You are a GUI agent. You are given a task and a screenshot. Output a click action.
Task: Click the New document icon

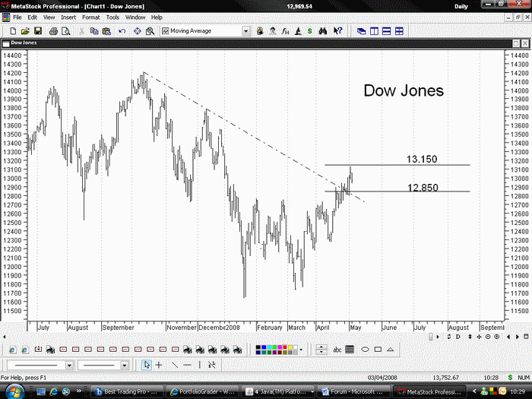13,31
